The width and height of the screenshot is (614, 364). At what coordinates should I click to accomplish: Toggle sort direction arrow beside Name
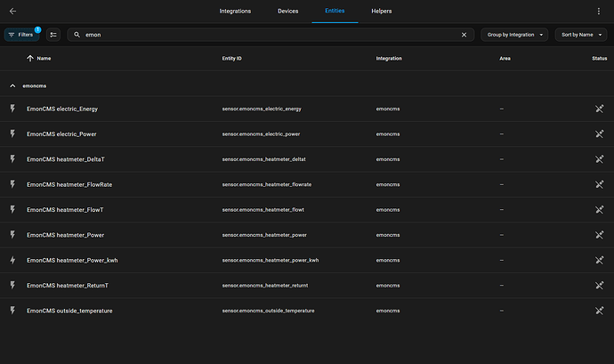click(x=30, y=59)
